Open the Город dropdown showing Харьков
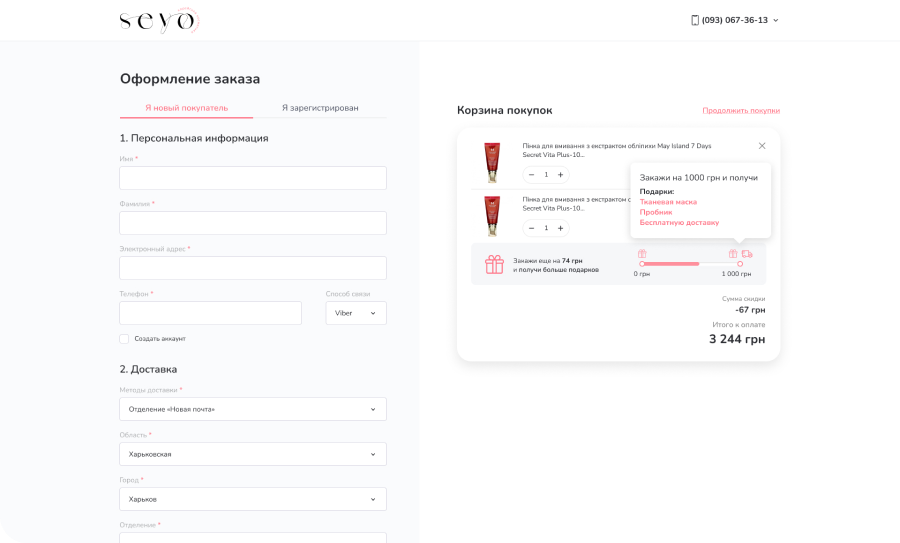The width and height of the screenshot is (900, 543). click(253, 499)
